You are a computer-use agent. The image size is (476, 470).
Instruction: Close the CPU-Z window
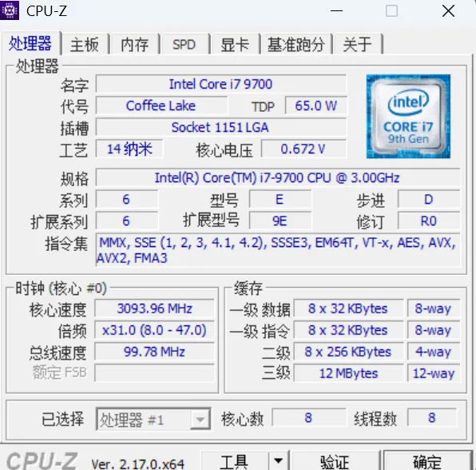coord(448,11)
